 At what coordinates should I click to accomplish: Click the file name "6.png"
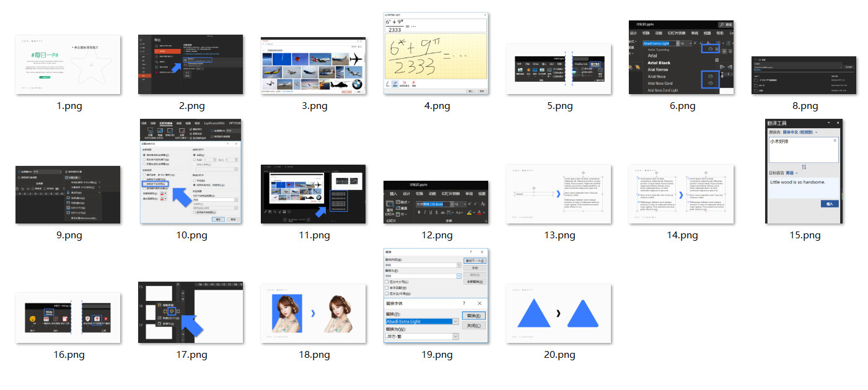[682, 106]
